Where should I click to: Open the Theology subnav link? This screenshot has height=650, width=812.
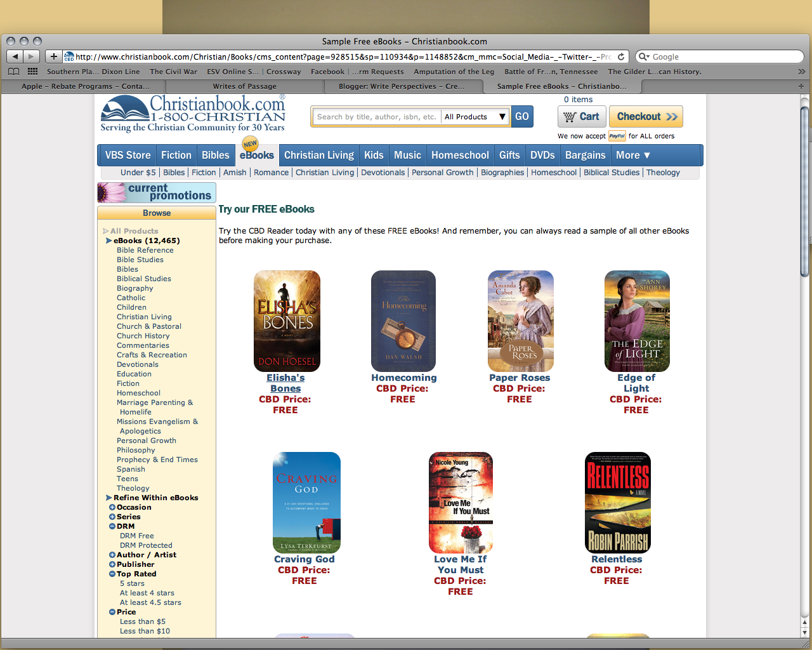[x=663, y=173]
